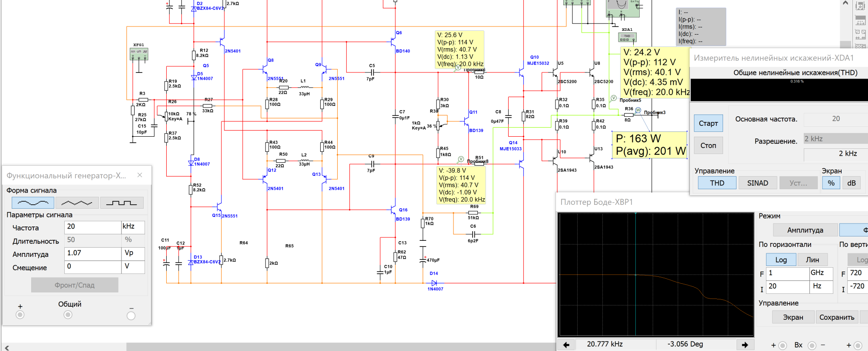Click scroll-up chevron at top right
The height and width of the screenshot is (351, 868).
click(x=845, y=3)
